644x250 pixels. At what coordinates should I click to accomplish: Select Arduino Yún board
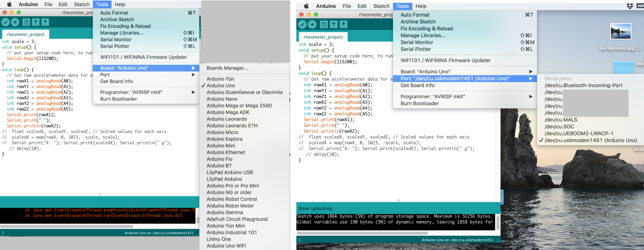click(x=245, y=79)
